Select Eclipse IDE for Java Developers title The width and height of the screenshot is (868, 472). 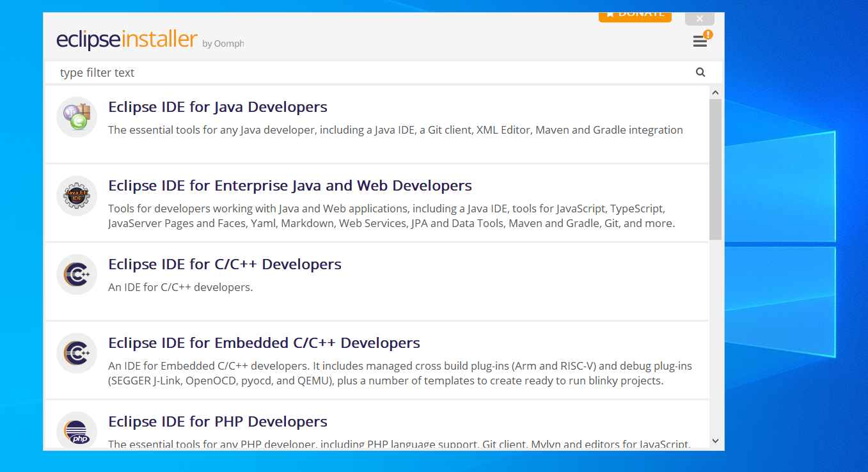coord(217,107)
